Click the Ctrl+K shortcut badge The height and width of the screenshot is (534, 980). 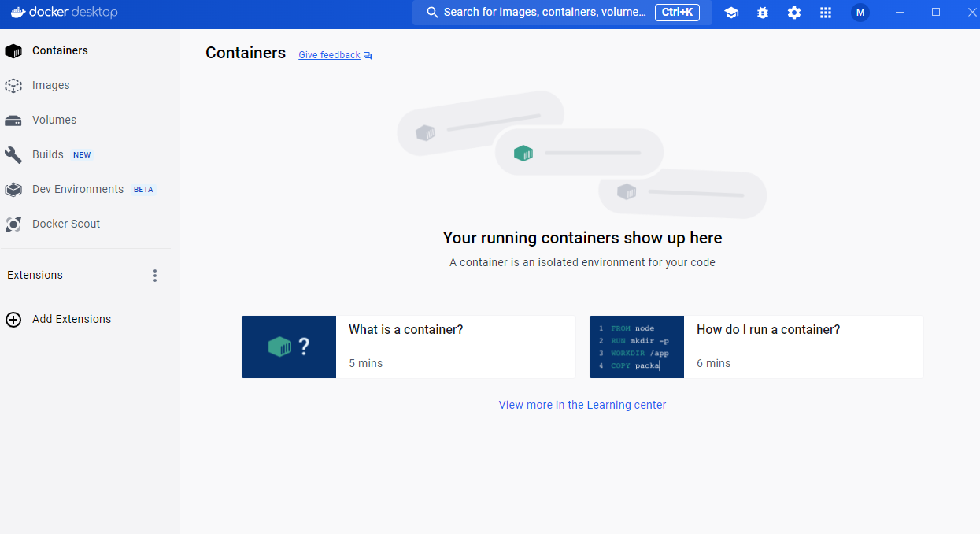tap(677, 13)
